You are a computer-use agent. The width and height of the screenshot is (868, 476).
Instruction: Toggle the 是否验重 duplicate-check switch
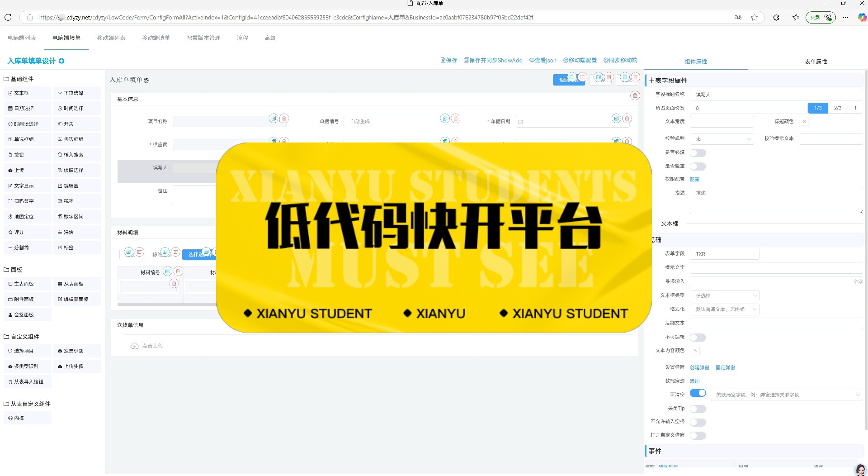coord(698,167)
